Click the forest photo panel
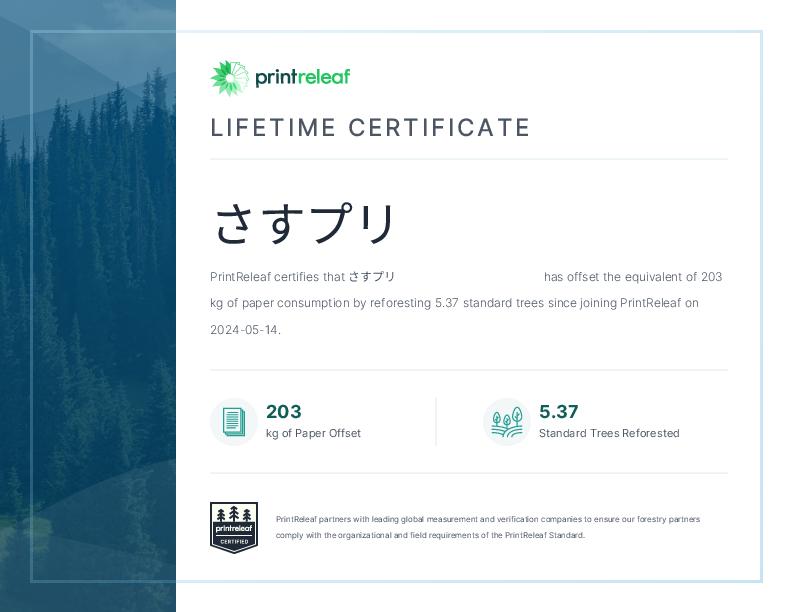This screenshot has width=792, height=612. pyautogui.click(x=88, y=306)
